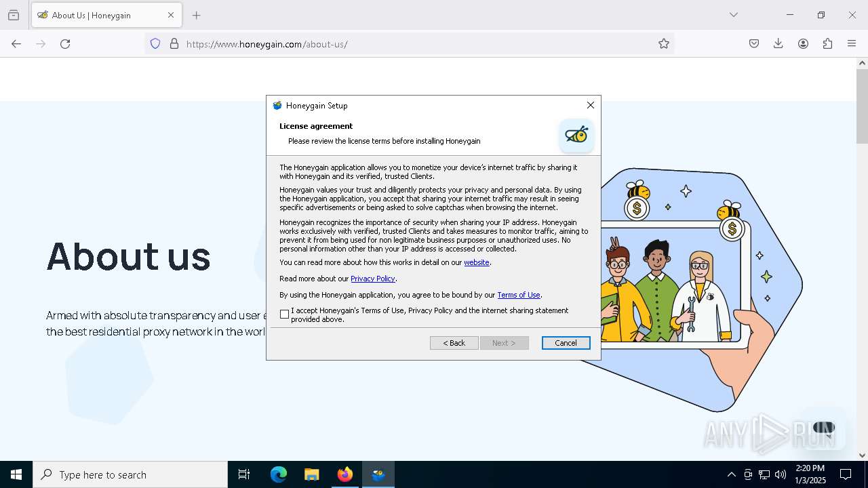Launch Microsoft Edge from taskbar
Screen dimensions: 868x488
coord(279,474)
